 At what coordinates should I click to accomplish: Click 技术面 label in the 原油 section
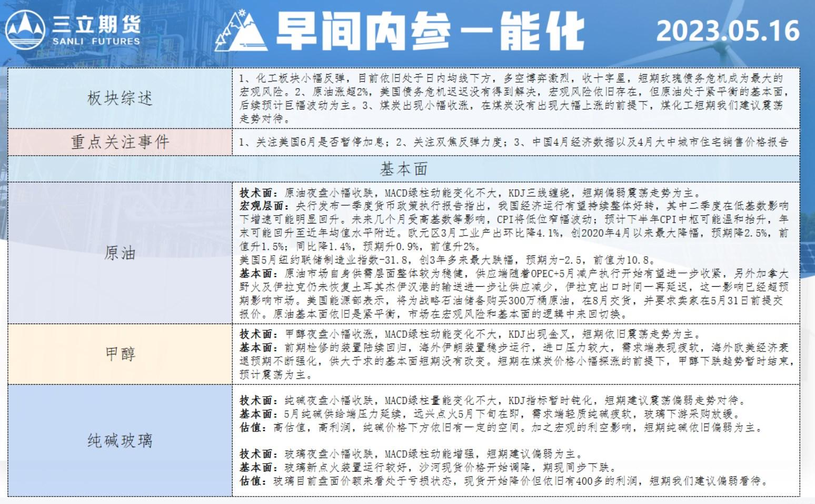tap(256, 193)
